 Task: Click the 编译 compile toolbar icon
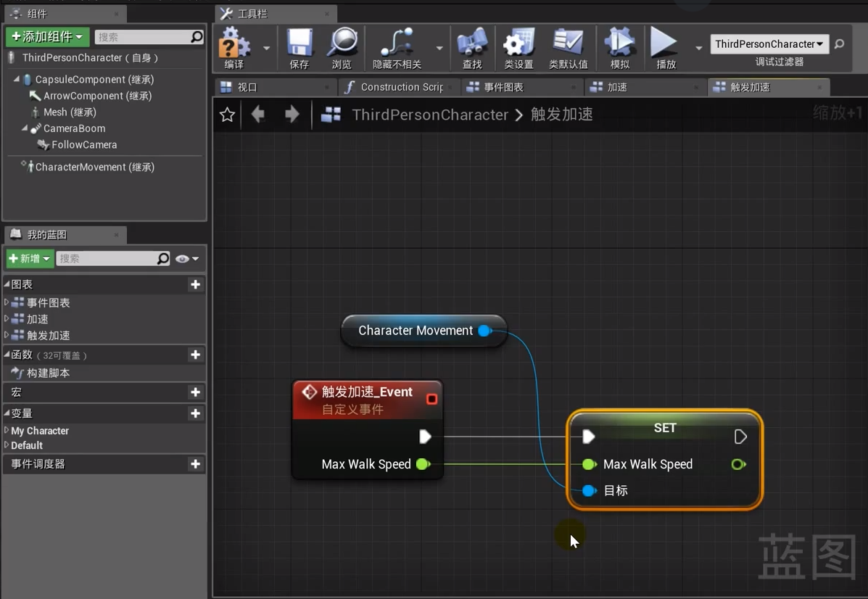pyautogui.click(x=234, y=48)
